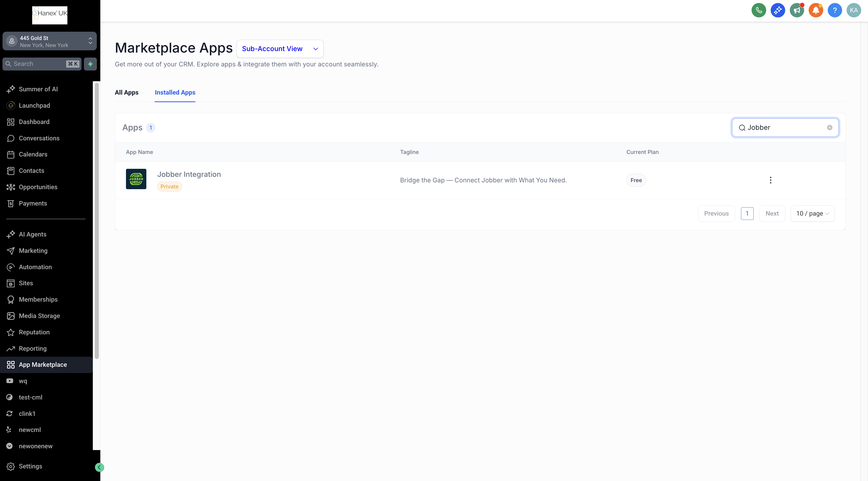Open the megaphone announcements icon

(797, 10)
